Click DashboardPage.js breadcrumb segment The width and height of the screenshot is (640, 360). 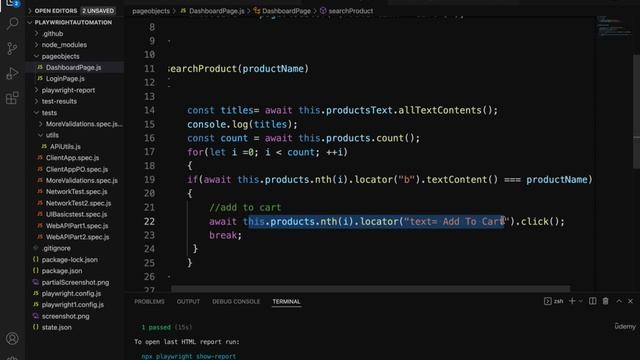pyautogui.click(x=216, y=11)
